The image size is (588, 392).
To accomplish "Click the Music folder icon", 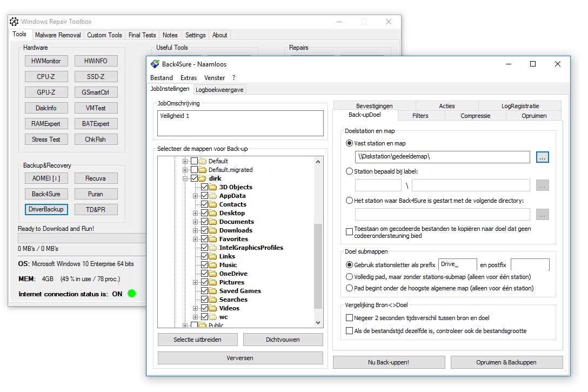I will point(213,265).
